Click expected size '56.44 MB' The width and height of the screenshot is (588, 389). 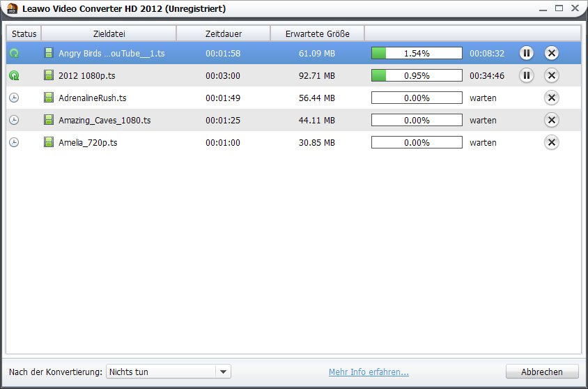[317, 98]
